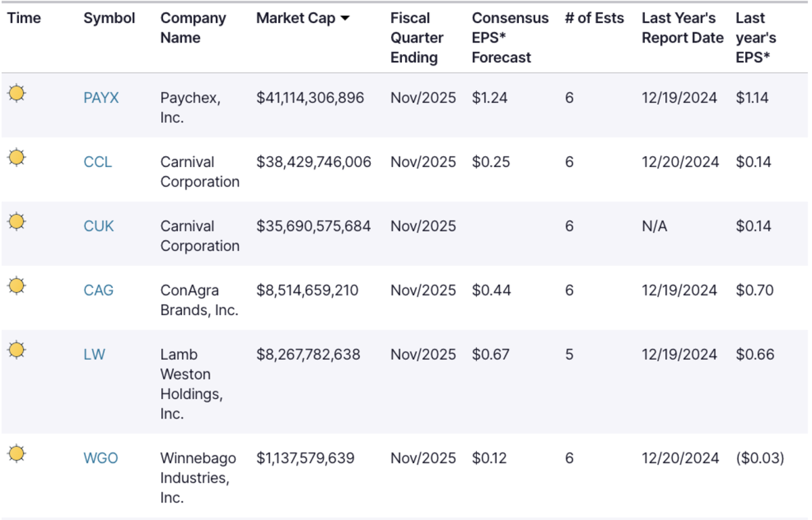
Task: Click the Company Name column header
Action: [193, 28]
